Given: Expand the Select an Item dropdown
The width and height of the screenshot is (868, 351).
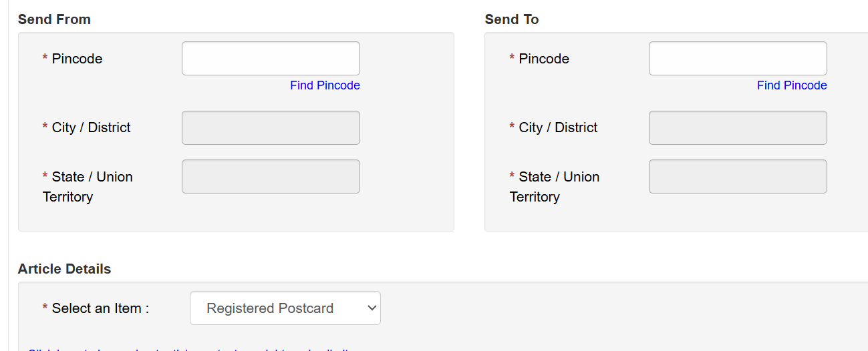Looking at the screenshot, I should 285,308.
